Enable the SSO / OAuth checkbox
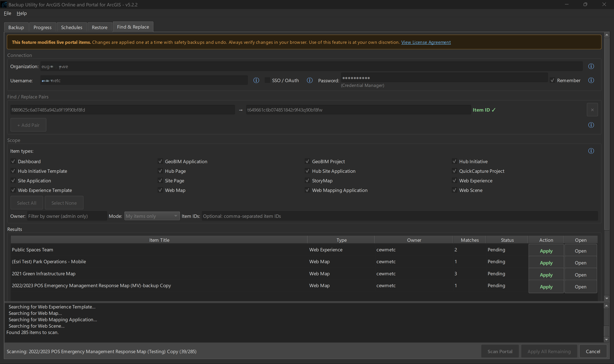The width and height of the screenshot is (614, 364). coord(267,80)
